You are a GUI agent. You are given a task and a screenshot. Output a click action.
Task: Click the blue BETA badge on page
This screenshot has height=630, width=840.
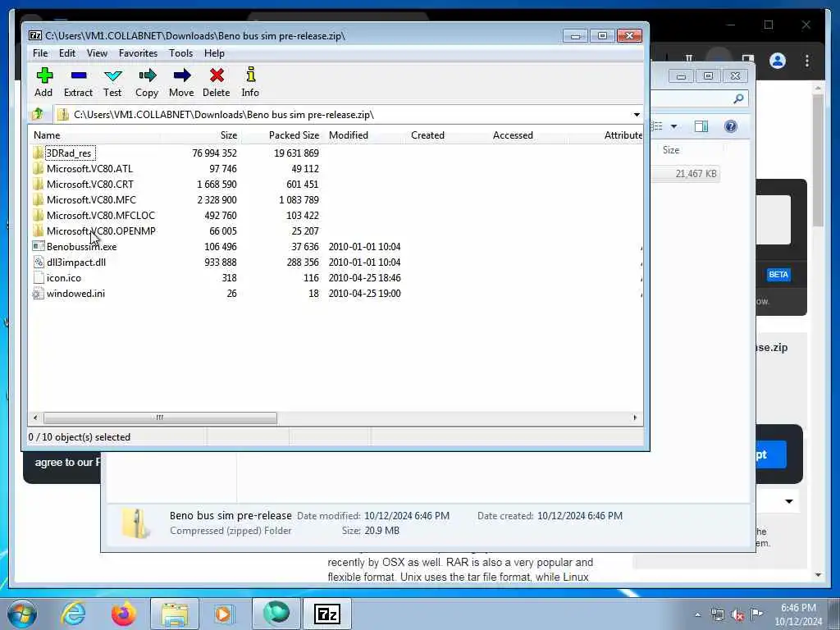coord(778,275)
